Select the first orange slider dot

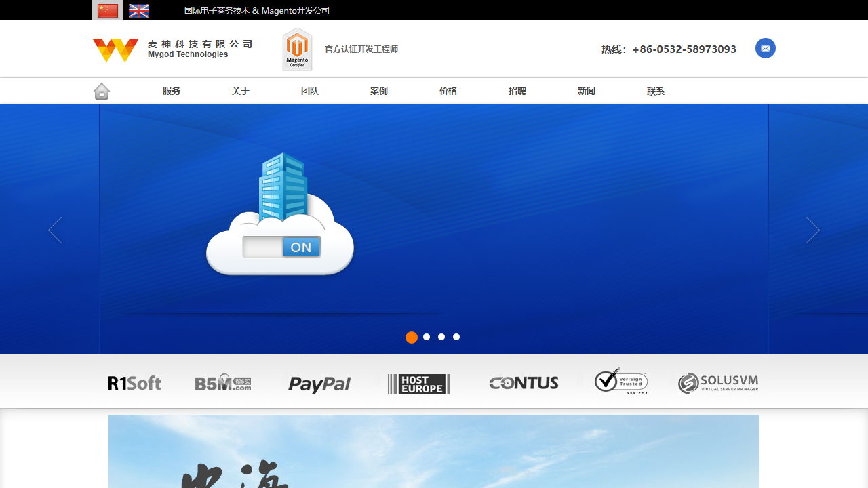click(x=412, y=338)
